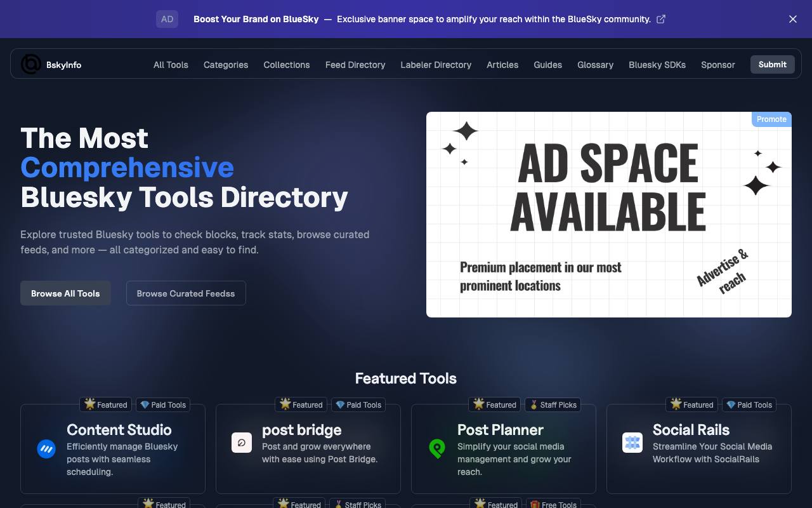This screenshot has width=812, height=508.
Task: Click the Exclusive banner space description text
Action: click(x=494, y=19)
